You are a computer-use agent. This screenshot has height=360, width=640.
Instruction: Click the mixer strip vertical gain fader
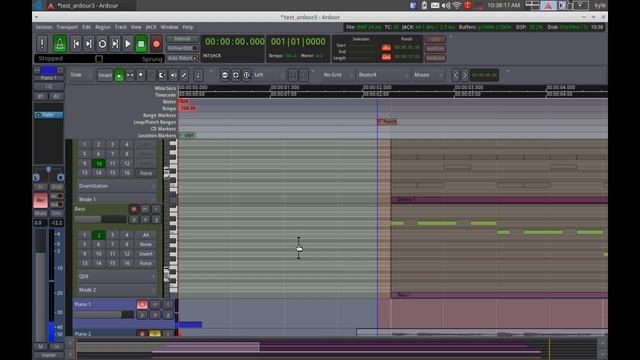[40, 285]
